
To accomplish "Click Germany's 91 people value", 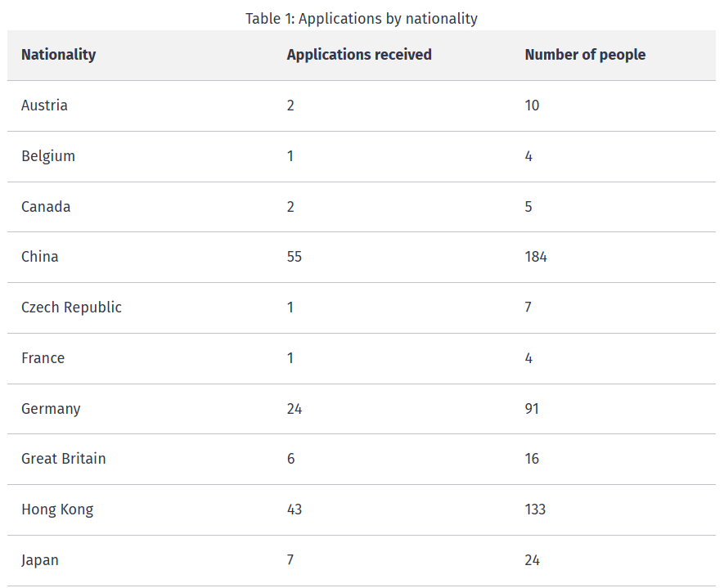I will [532, 409].
